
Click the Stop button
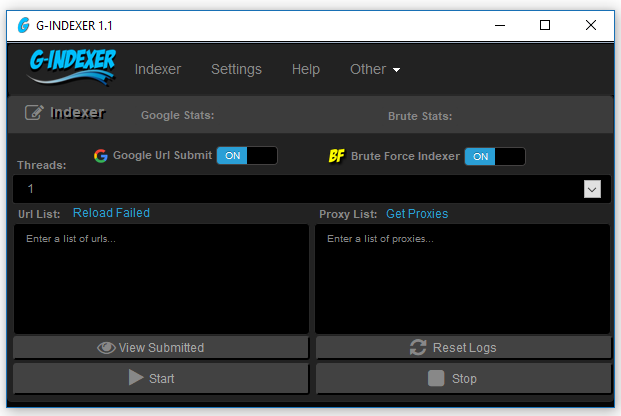[463, 378]
